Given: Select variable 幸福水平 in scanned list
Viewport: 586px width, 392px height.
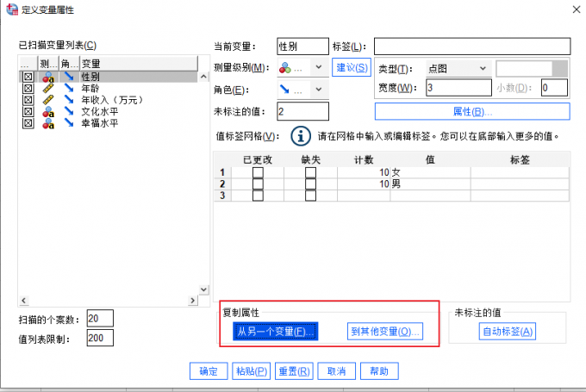Looking at the screenshot, I should click(100, 123).
